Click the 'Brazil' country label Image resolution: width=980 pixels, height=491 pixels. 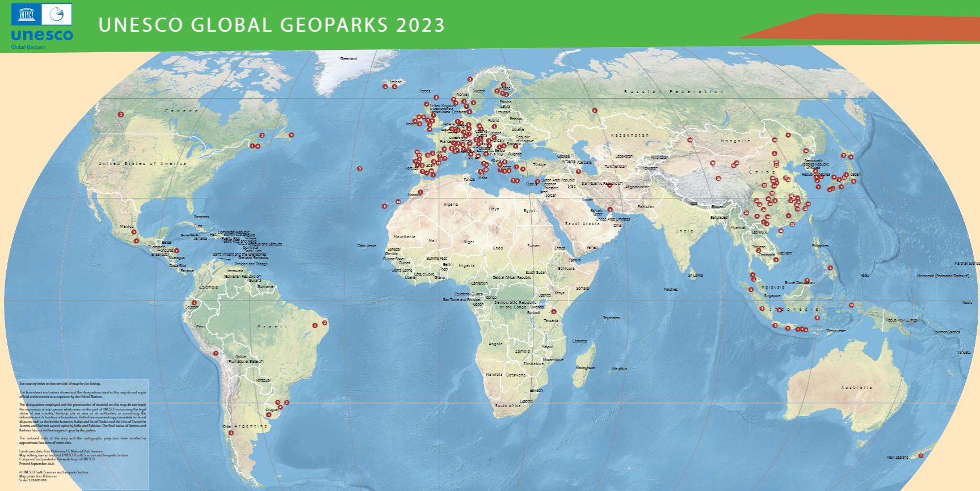[272, 327]
